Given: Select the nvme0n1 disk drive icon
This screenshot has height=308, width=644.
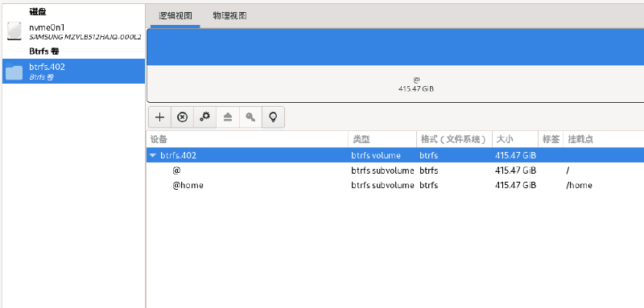Looking at the screenshot, I should tap(14, 31).
